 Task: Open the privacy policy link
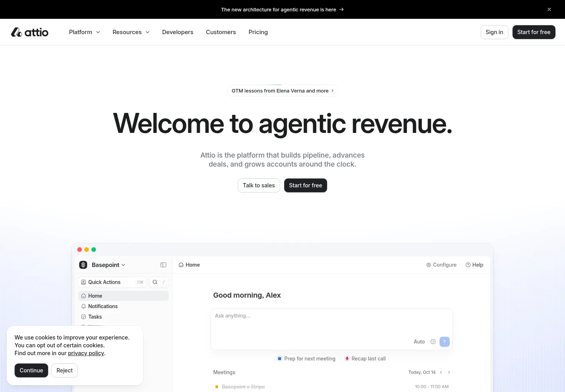[x=86, y=353]
